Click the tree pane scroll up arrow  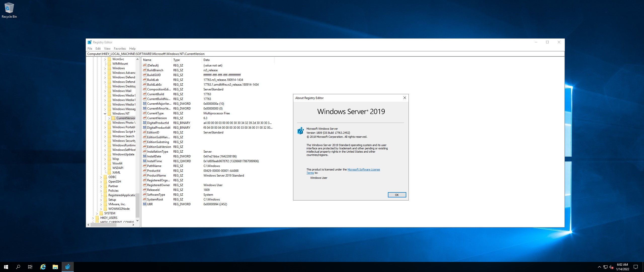[137, 59]
